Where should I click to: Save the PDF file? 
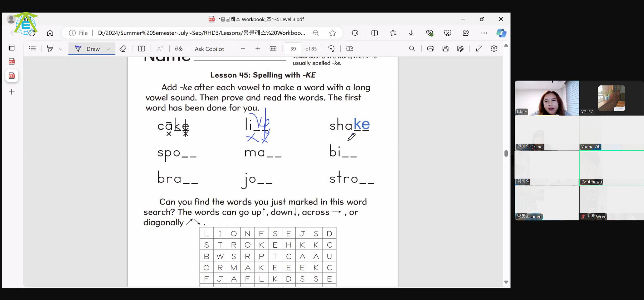pos(445,49)
